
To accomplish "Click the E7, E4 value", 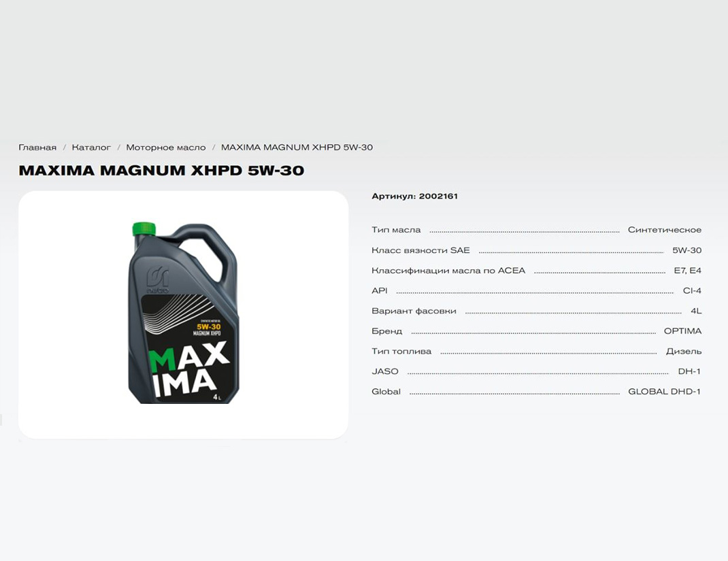I will pos(688,271).
